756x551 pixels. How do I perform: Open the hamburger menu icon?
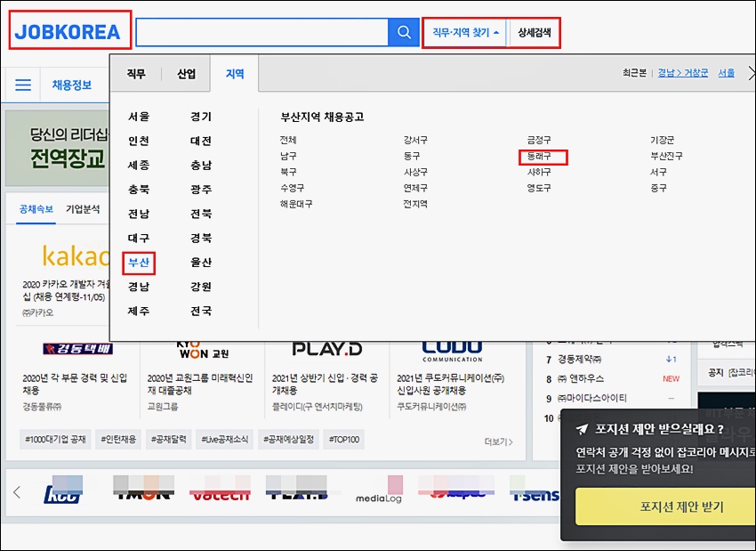click(22, 85)
